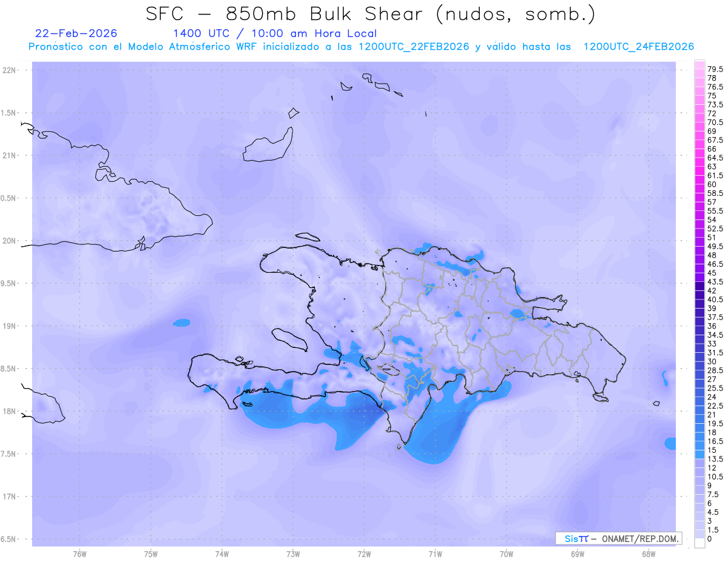Click the color scale value '43.5'
This screenshot has width=728, height=562.
[x=715, y=282]
